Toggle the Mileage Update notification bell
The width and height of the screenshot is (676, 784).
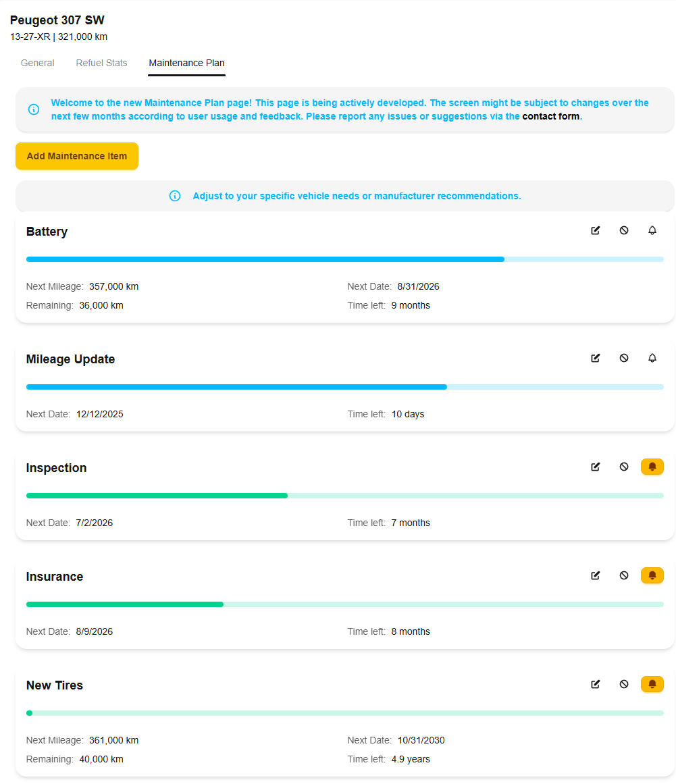coord(652,358)
